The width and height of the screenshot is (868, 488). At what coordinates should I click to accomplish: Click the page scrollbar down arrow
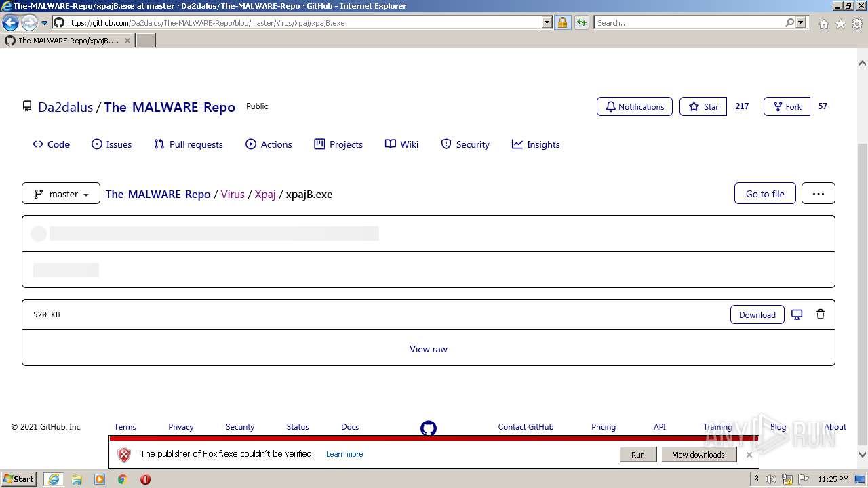coord(863,455)
